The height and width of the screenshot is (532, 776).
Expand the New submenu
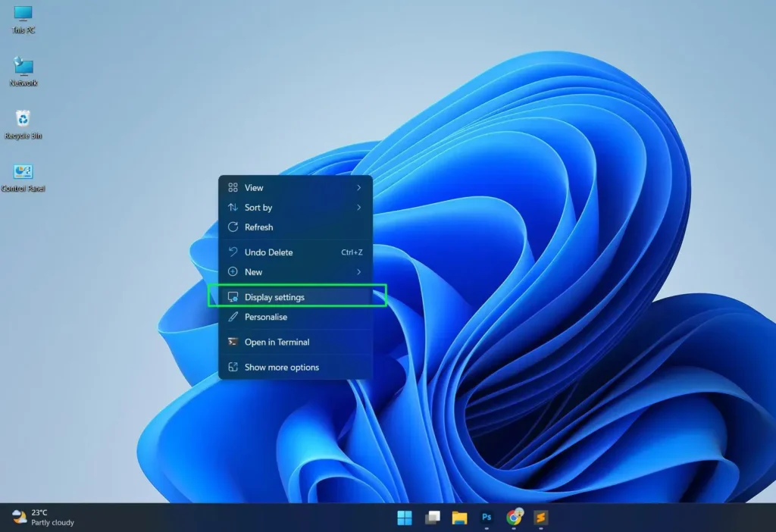254,271
